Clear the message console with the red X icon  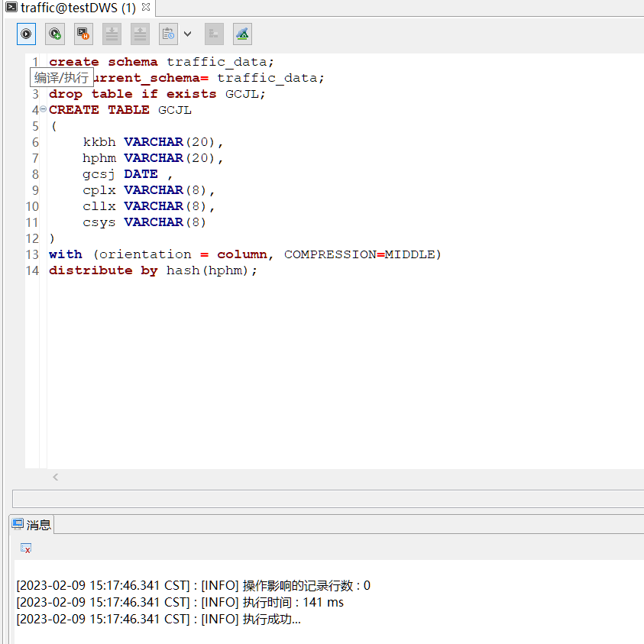[x=26, y=549]
